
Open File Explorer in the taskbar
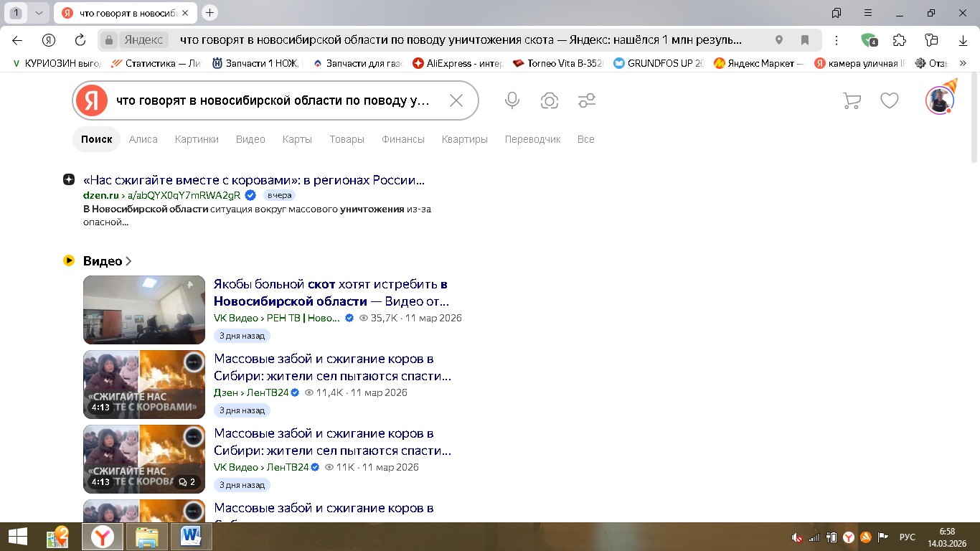click(147, 537)
